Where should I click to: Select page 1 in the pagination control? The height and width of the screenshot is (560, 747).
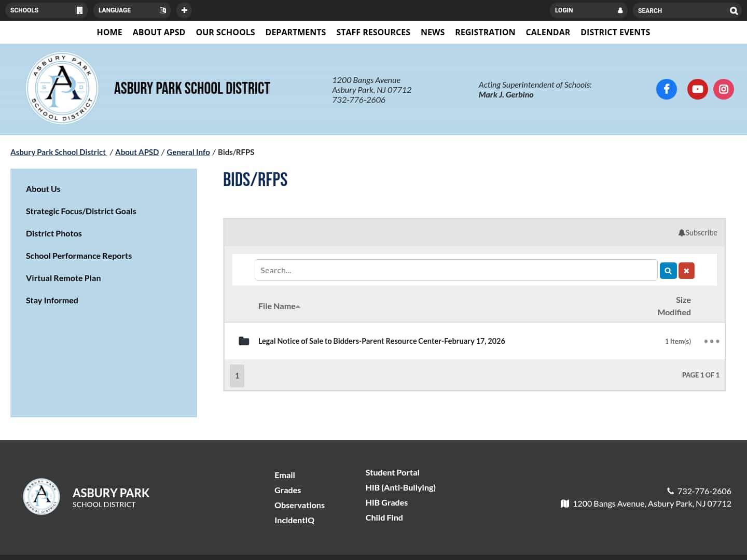(237, 375)
